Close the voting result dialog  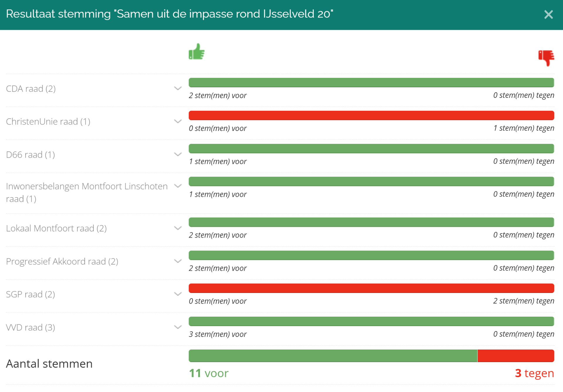click(548, 14)
